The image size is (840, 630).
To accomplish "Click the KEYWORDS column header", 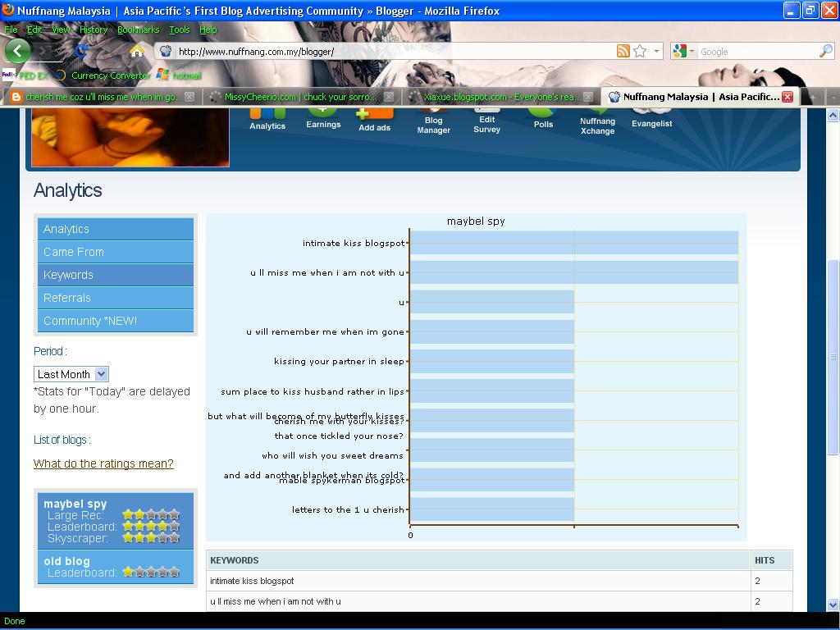I will coord(478,560).
